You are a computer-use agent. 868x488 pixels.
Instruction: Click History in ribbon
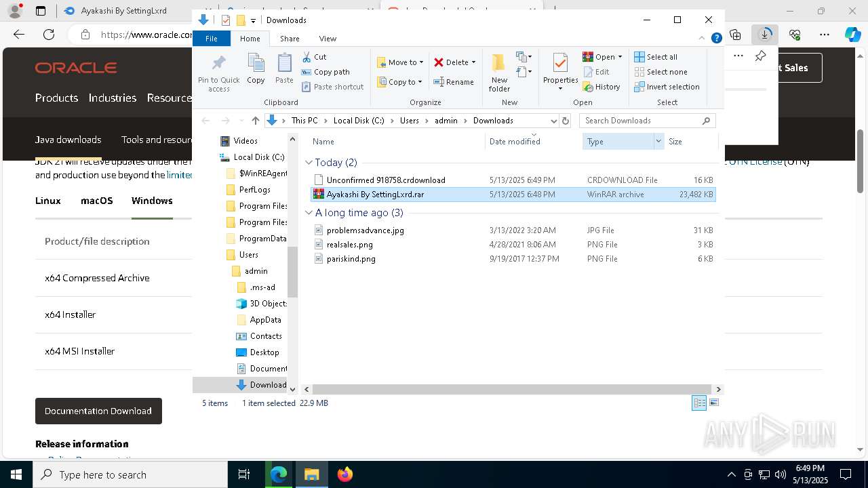coord(601,87)
